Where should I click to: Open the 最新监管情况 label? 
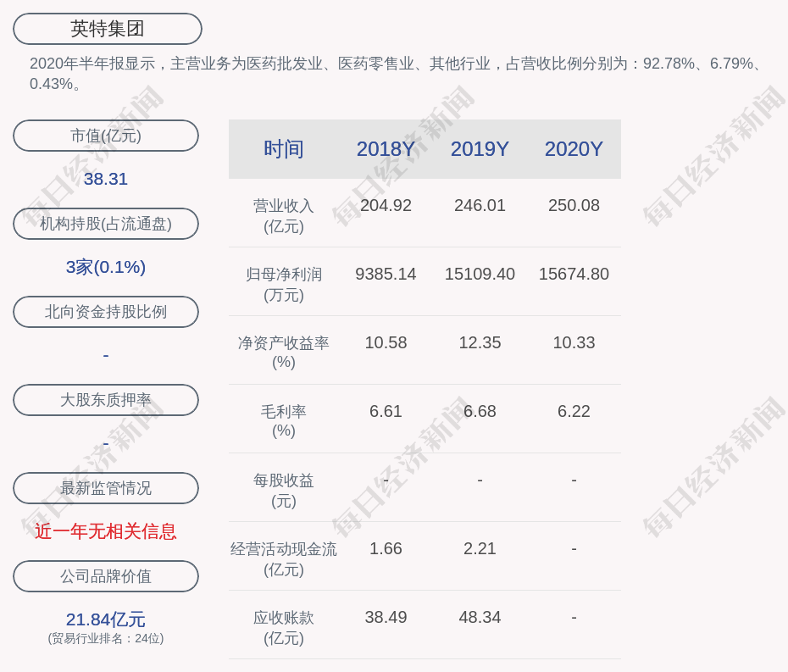pos(106,488)
